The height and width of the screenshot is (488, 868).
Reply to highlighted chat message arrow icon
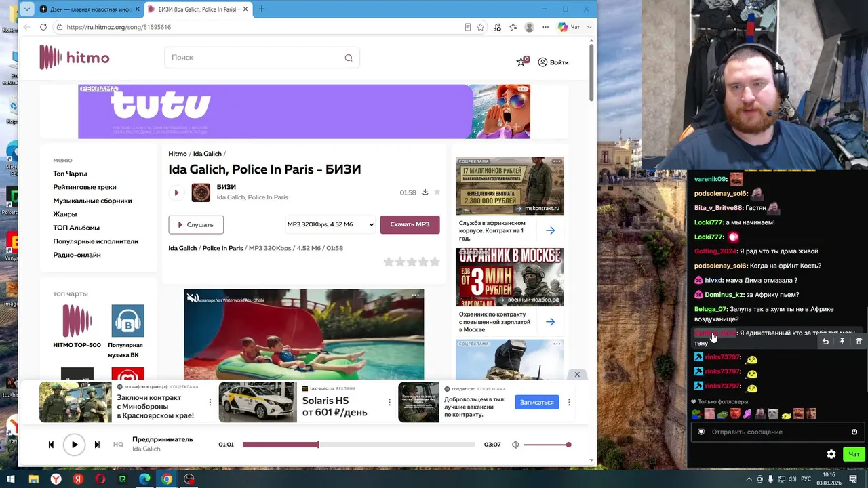click(825, 342)
